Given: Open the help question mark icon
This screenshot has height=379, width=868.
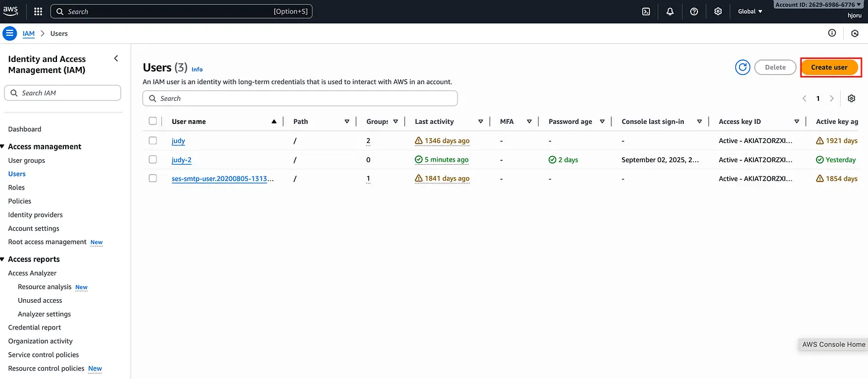Looking at the screenshot, I should (x=694, y=11).
